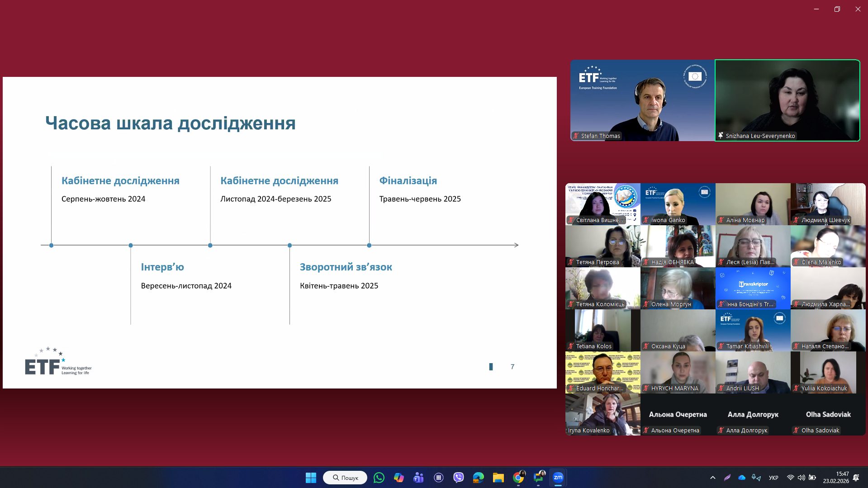Open the УКР input language switcher
Viewport: 868px width, 488px height.
(x=773, y=478)
